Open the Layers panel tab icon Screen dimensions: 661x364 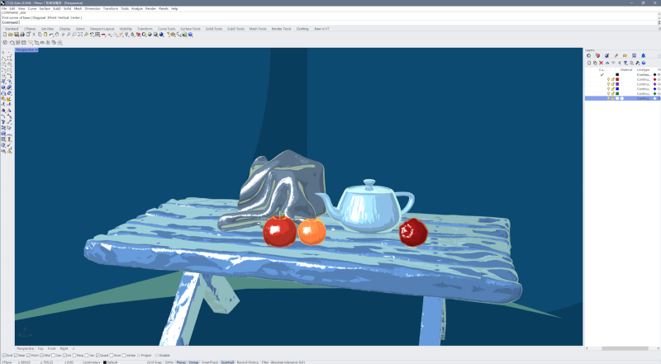[x=598, y=56]
